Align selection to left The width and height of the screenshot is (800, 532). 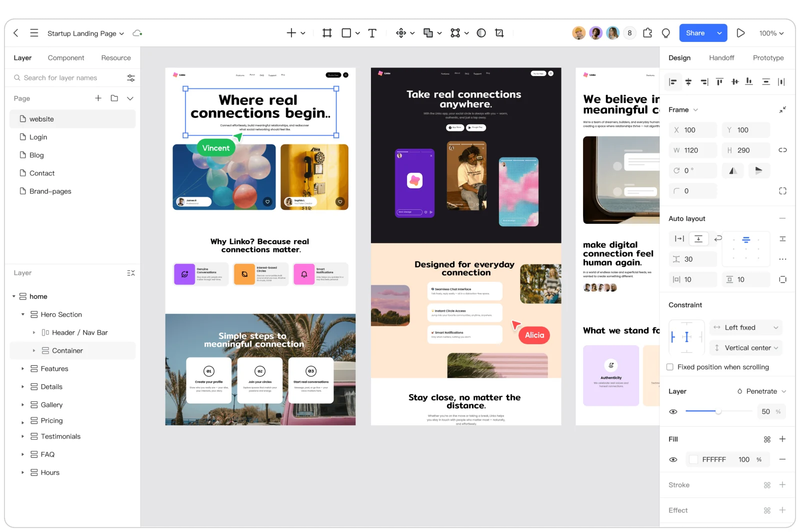[x=673, y=82]
